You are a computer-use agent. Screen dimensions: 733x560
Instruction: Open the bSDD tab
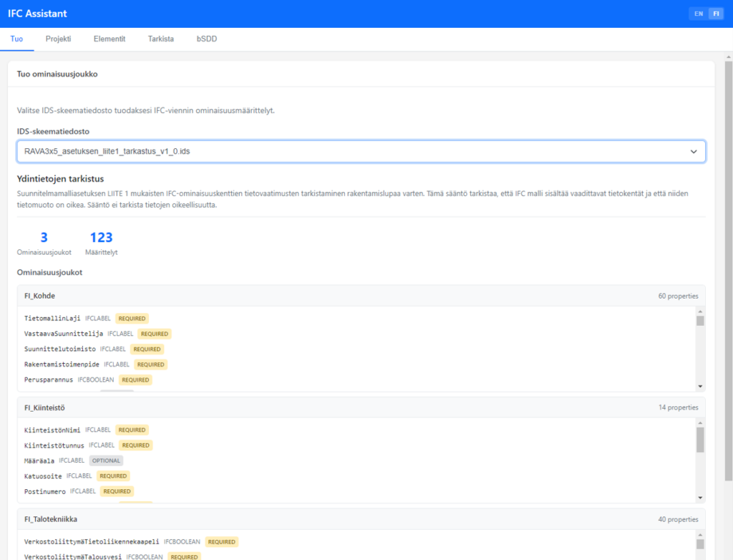click(207, 39)
